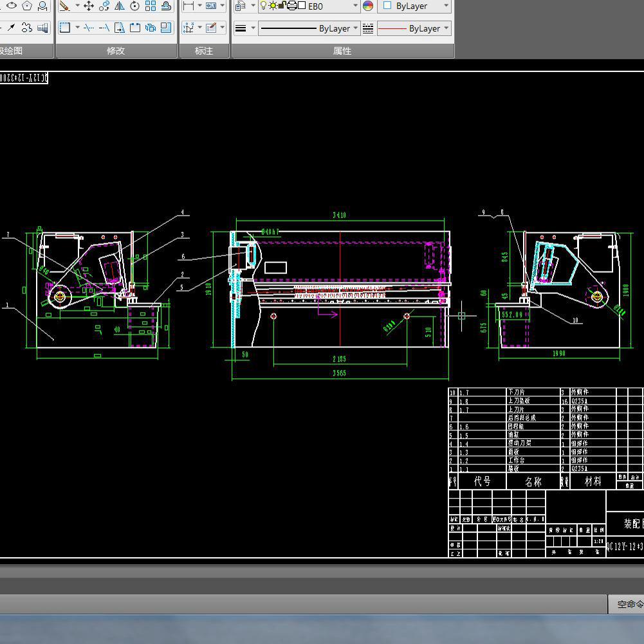Viewport: 644px width, 644px height.
Task: Open the 修改 panel title
Action: 116,51
